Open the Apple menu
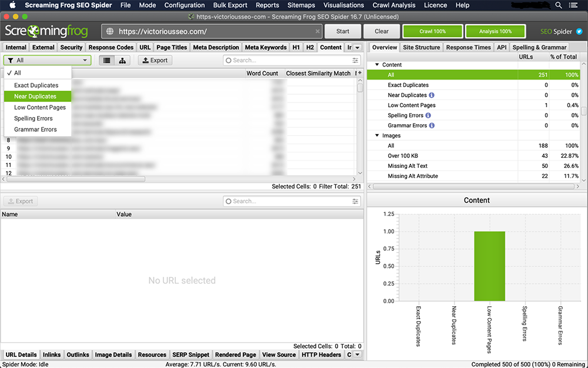Screen dimensions: 588x368 tap(12, 5)
